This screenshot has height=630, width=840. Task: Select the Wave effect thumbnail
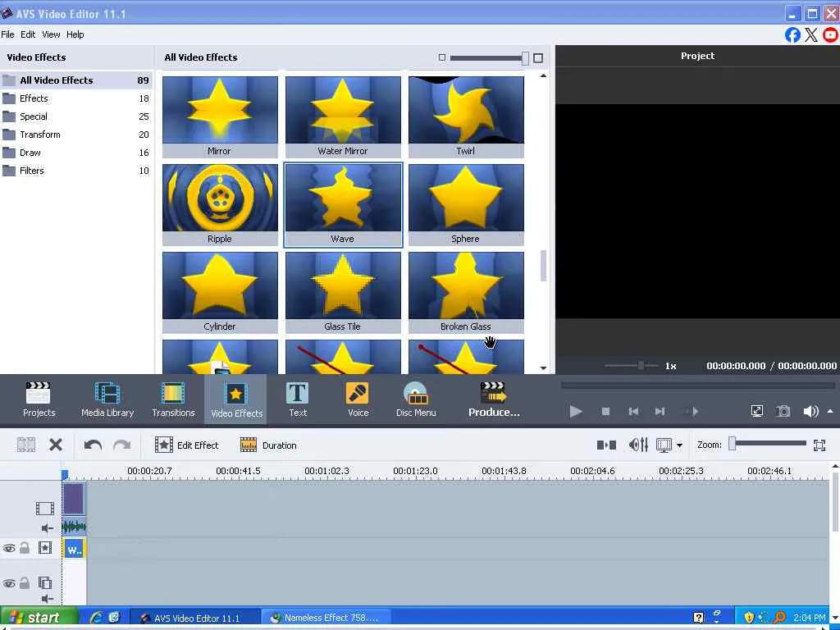[343, 204]
